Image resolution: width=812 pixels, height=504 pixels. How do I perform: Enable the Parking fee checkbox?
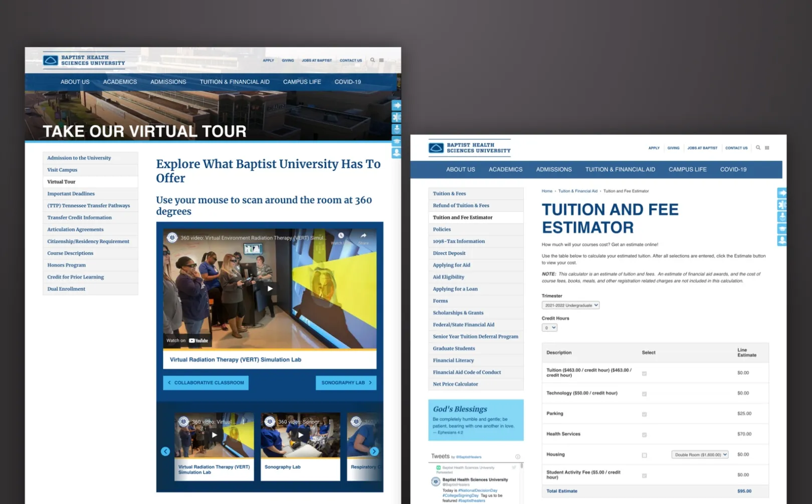[644, 414]
